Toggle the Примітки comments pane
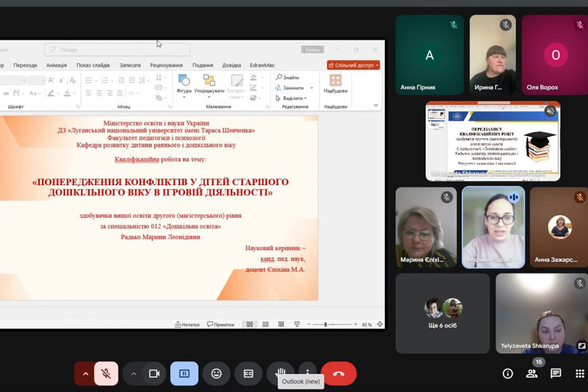The image size is (588, 392). pos(221,325)
